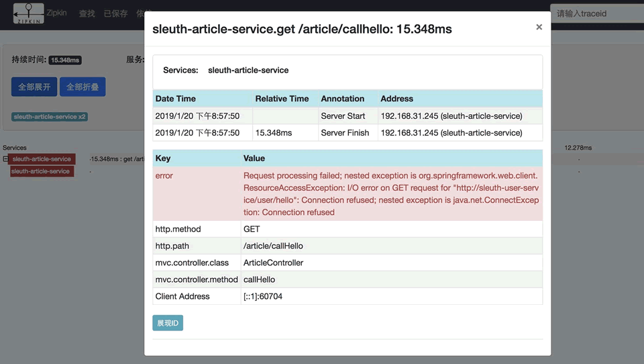Click the Server Start address cell
The height and width of the screenshot is (364, 644).
click(x=460, y=116)
